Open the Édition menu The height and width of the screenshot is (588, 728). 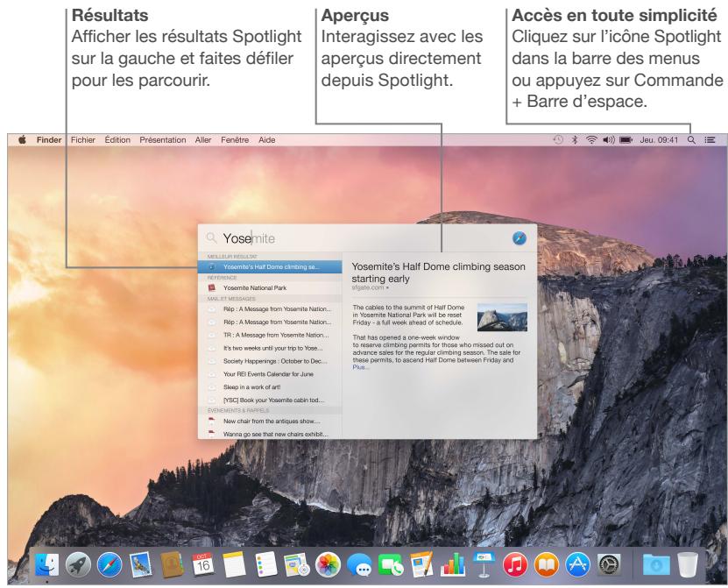tap(117, 140)
